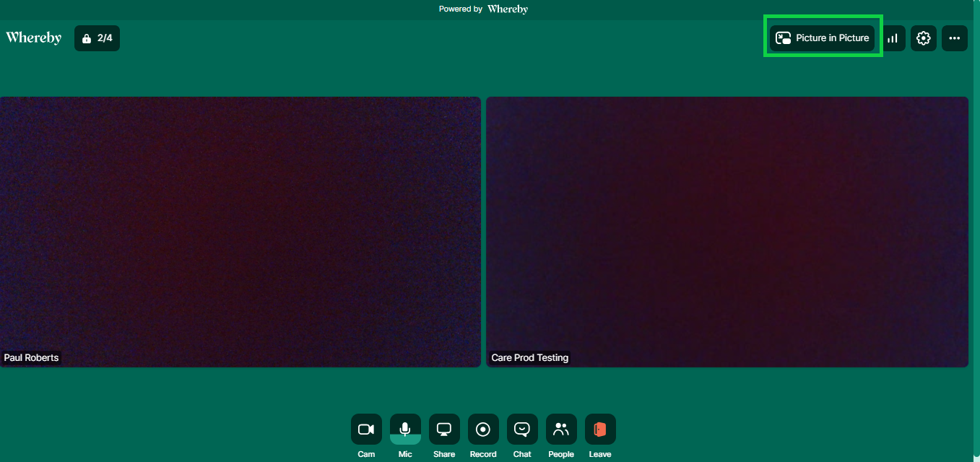The width and height of the screenshot is (980, 462).
Task: Click the locked room 2/4 indicator
Action: 97,38
